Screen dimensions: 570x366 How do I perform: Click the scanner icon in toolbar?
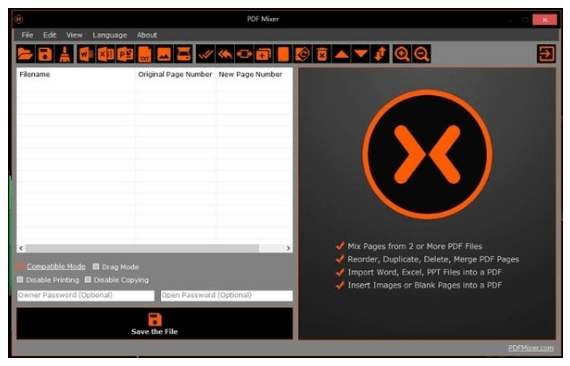tap(184, 54)
